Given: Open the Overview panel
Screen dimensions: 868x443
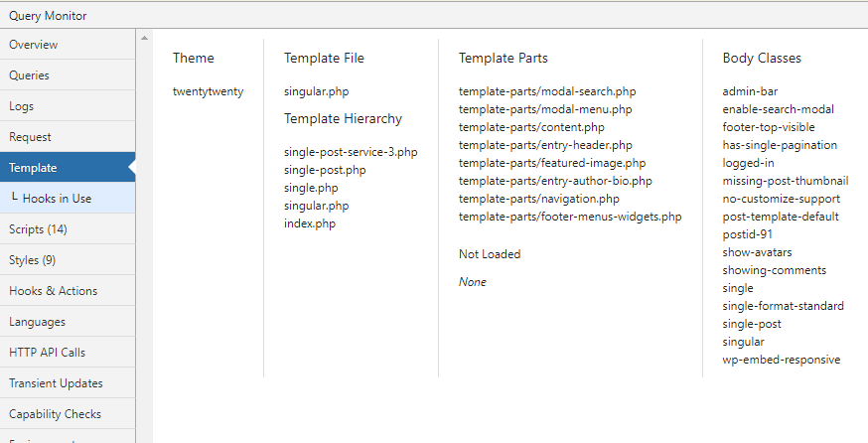Looking at the screenshot, I should (68, 45).
